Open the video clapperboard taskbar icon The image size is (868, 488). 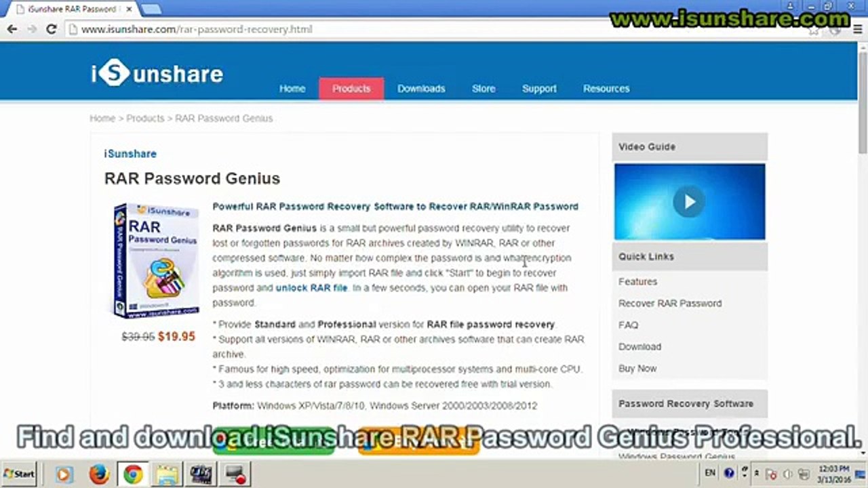(x=201, y=474)
